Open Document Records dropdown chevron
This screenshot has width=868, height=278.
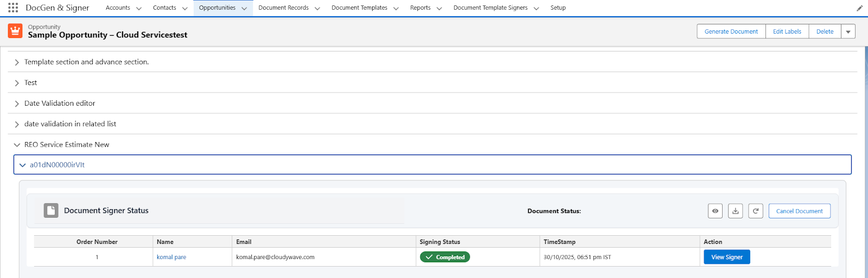coord(317,8)
